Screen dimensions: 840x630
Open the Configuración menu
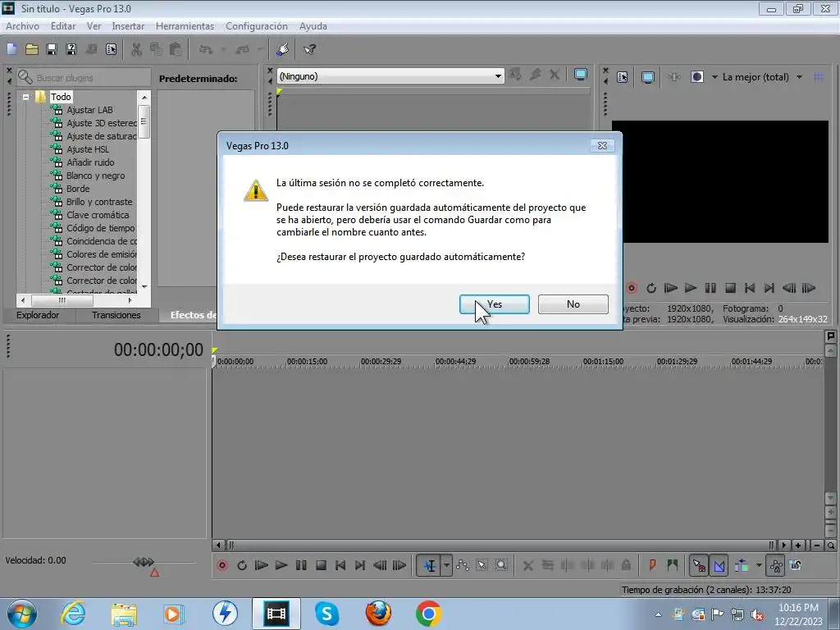click(x=257, y=26)
